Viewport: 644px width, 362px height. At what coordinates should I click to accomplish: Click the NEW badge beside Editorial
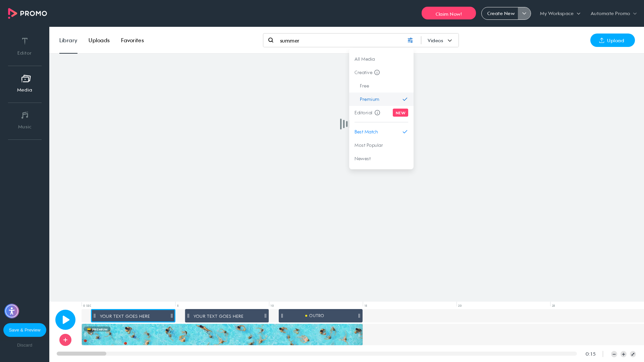400,113
